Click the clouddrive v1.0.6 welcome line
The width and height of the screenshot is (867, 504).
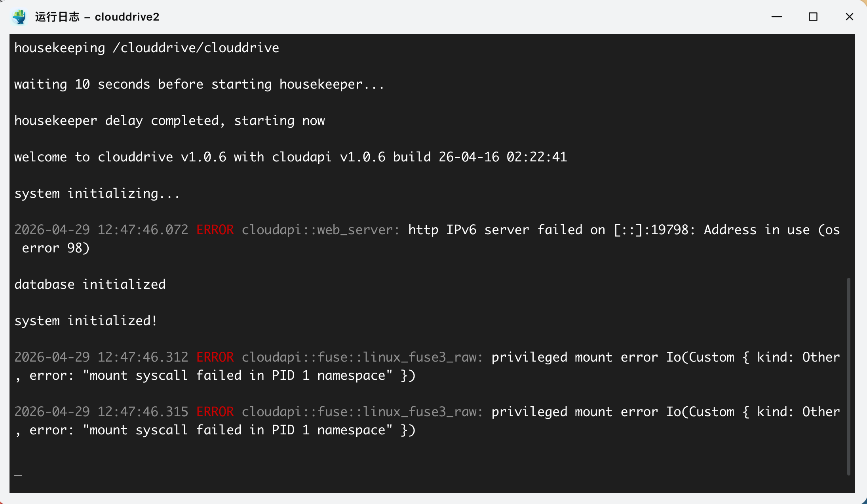tap(290, 157)
